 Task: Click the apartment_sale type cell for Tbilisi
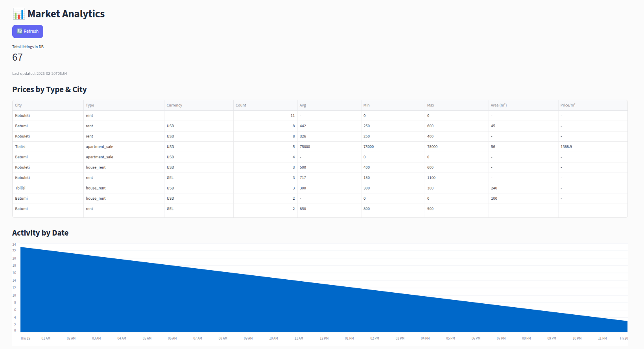100,147
